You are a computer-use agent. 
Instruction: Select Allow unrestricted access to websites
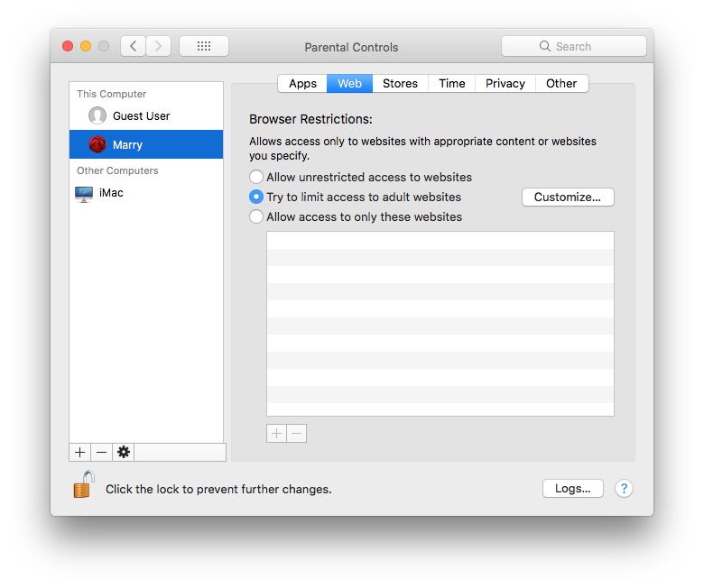[257, 178]
